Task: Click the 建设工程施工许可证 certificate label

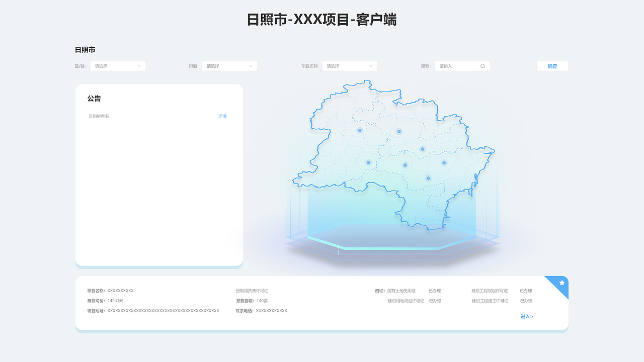Action: 490,301
